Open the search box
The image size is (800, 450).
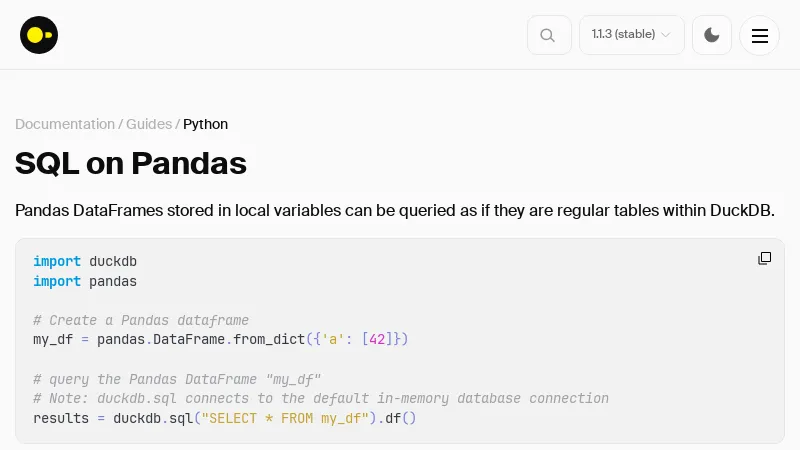549,35
